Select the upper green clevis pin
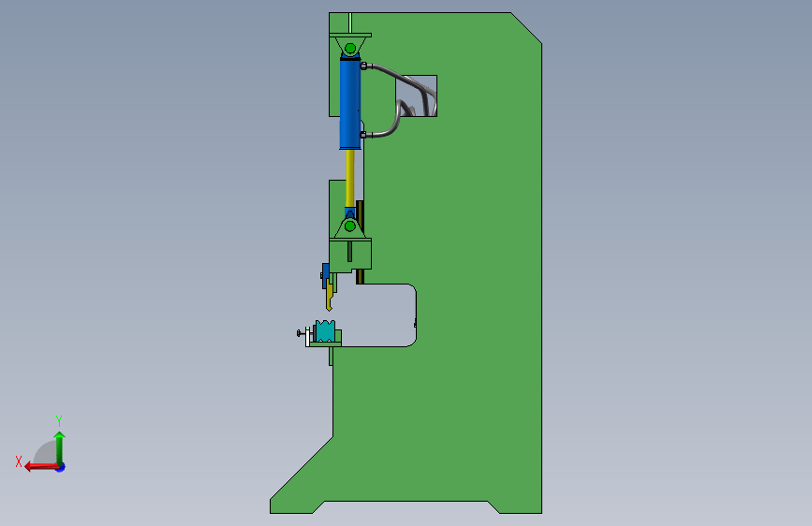 (x=350, y=49)
